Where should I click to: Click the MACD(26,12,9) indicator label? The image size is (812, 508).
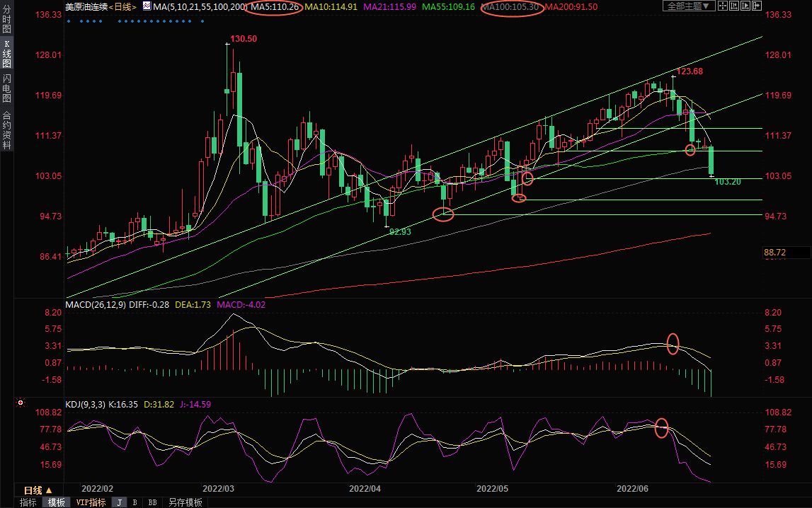tap(95, 305)
